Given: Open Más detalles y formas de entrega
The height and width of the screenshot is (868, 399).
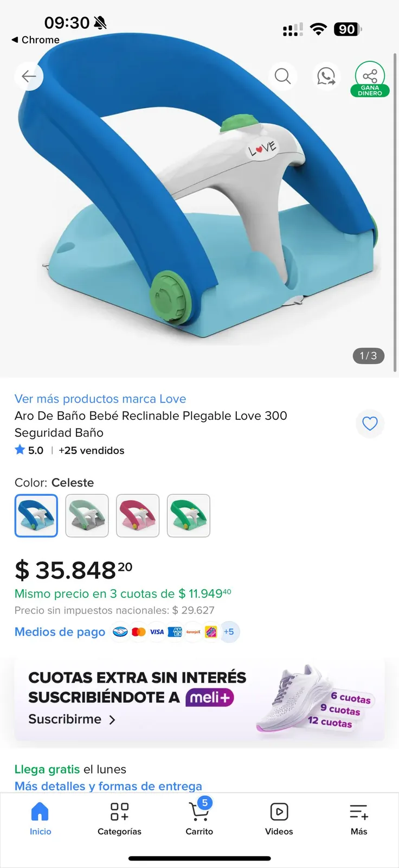Looking at the screenshot, I should (108, 786).
